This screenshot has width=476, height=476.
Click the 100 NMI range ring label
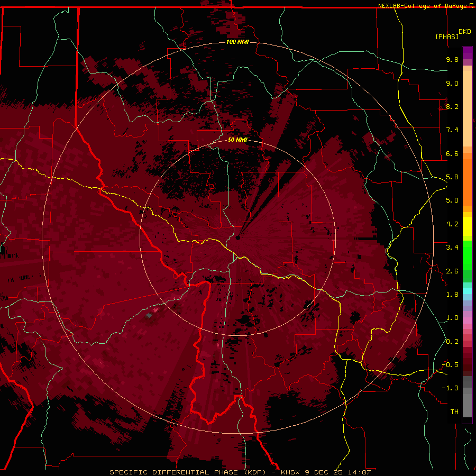237,42
